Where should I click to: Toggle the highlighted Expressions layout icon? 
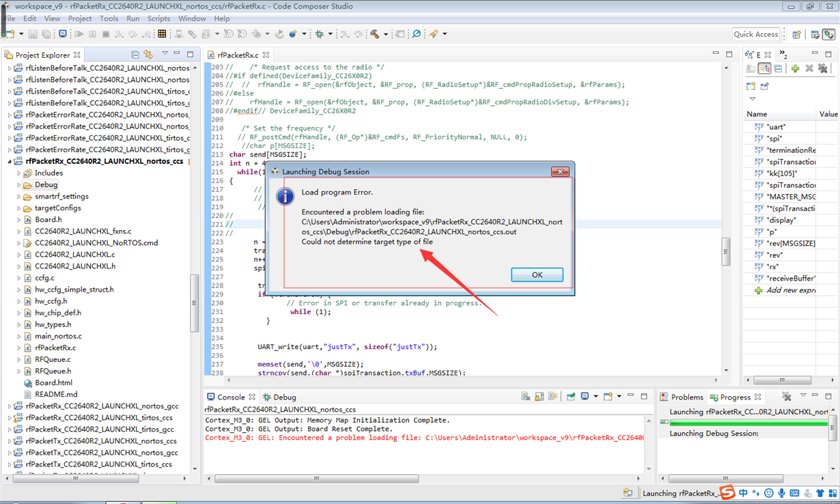click(764, 69)
